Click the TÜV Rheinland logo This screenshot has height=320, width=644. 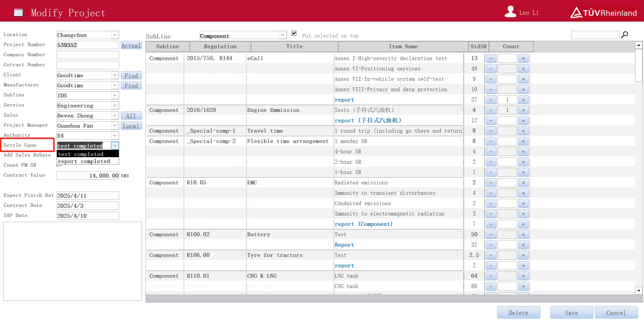603,12
